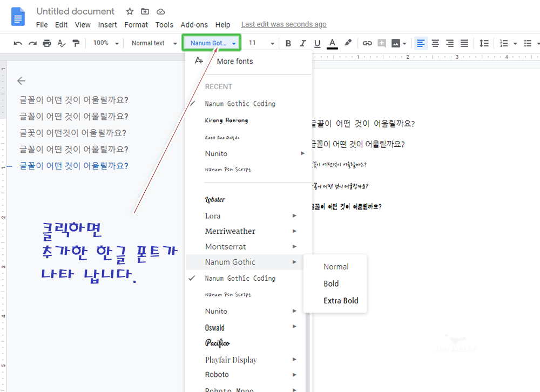The image size is (540, 392).
Task: Open the Add-ons menu
Action: 194,25
